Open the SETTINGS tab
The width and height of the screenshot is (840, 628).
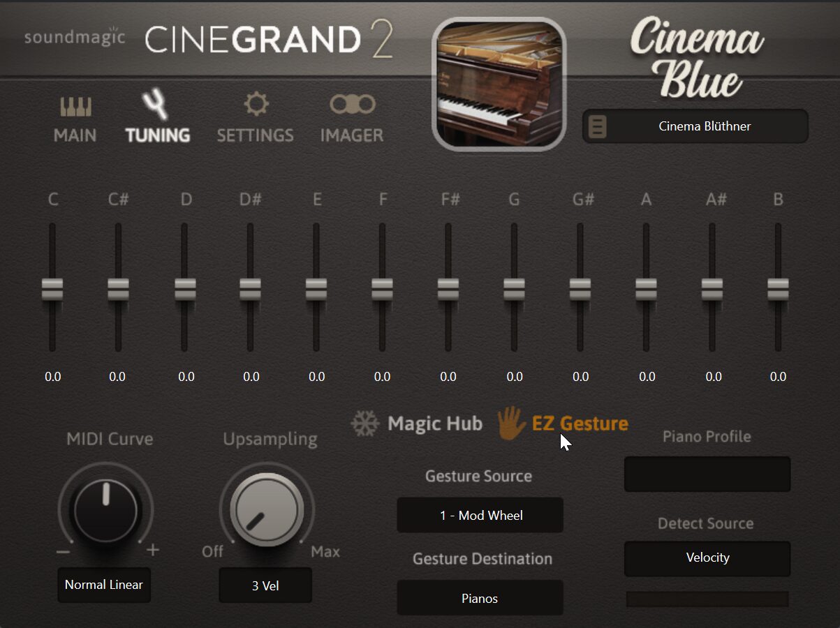pos(256,135)
